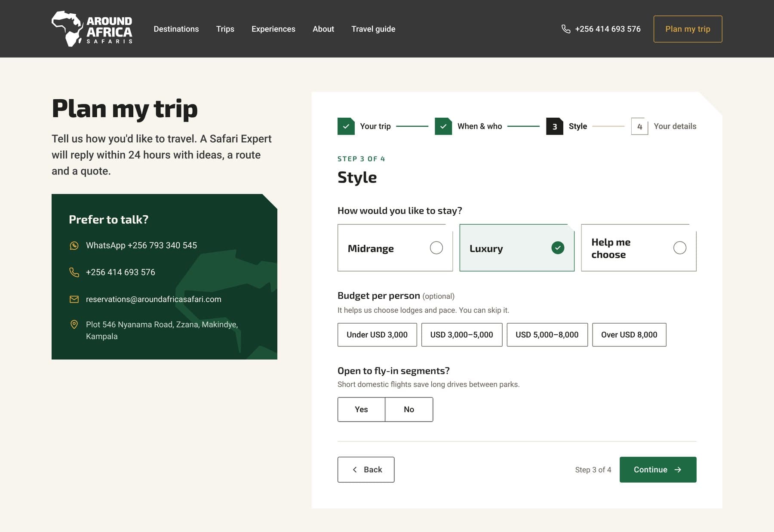The image size is (774, 532).
Task: Pick the USD 5,000–8,000 budget option
Action: (547, 335)
